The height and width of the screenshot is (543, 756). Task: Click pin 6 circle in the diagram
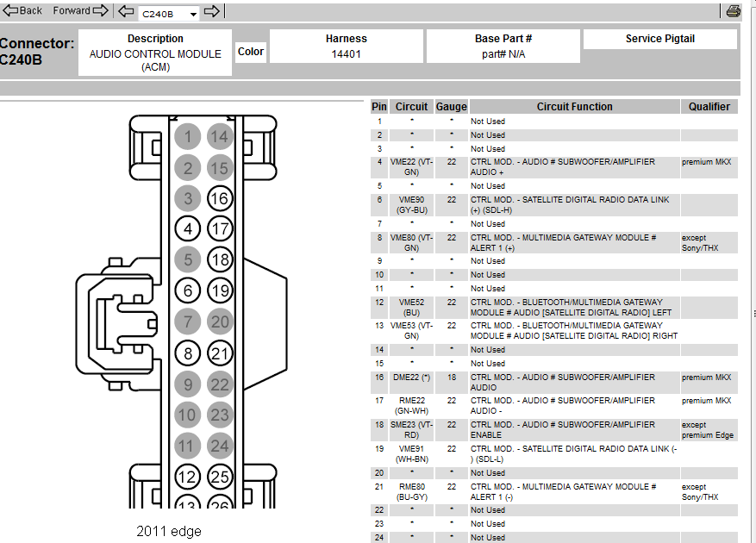[188, 290]
